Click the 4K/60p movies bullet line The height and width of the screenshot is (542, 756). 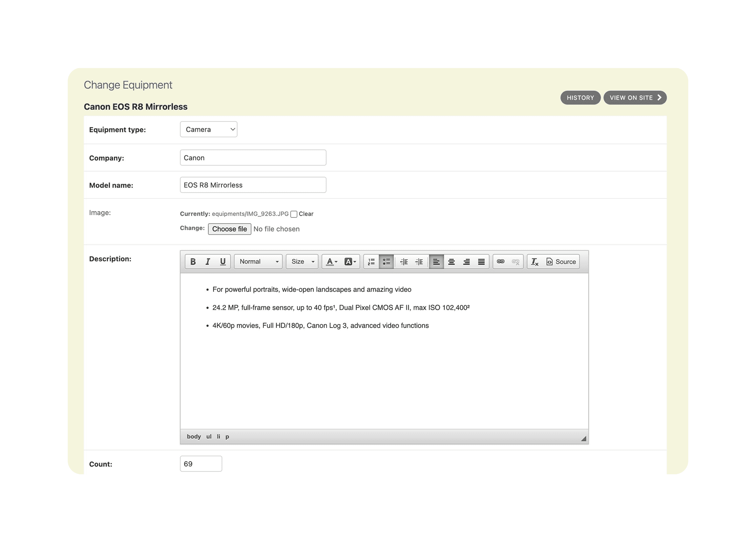320,326
